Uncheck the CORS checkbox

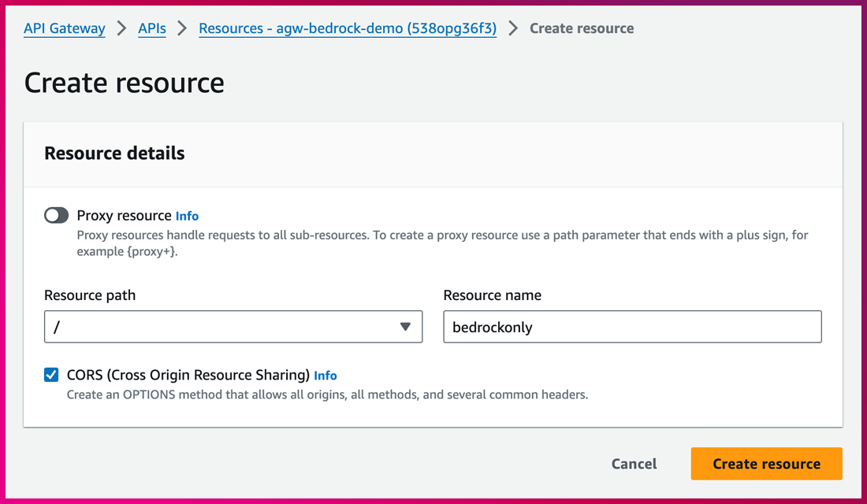pyautogui.click(x=51, y=375)
